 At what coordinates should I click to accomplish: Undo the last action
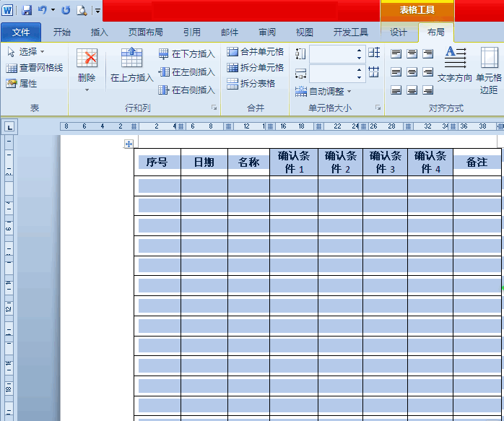click(42, 10)
